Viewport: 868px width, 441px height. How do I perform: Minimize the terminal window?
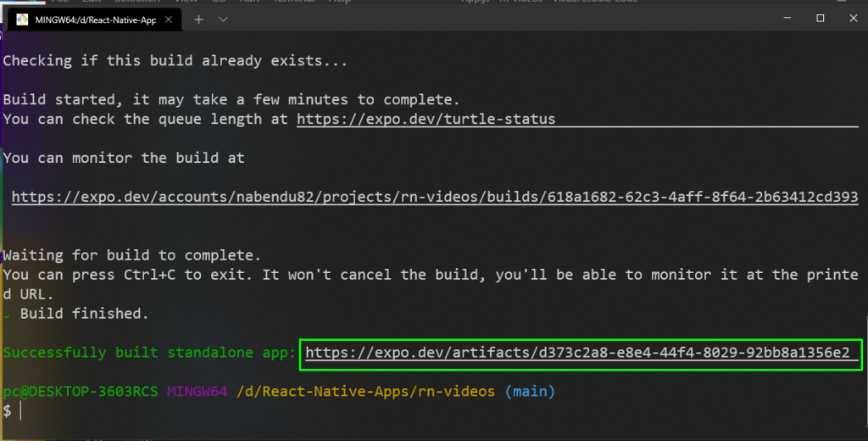point(787,19)
